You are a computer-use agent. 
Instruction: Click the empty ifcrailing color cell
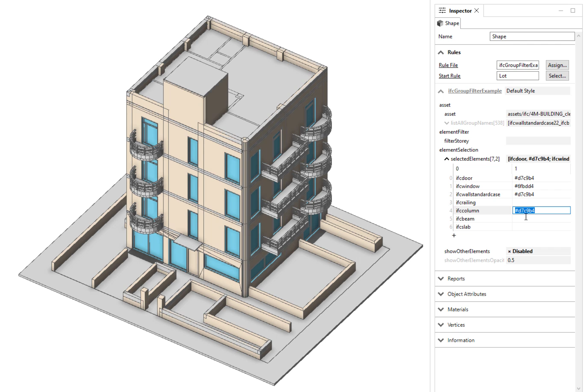coord(541,202)
